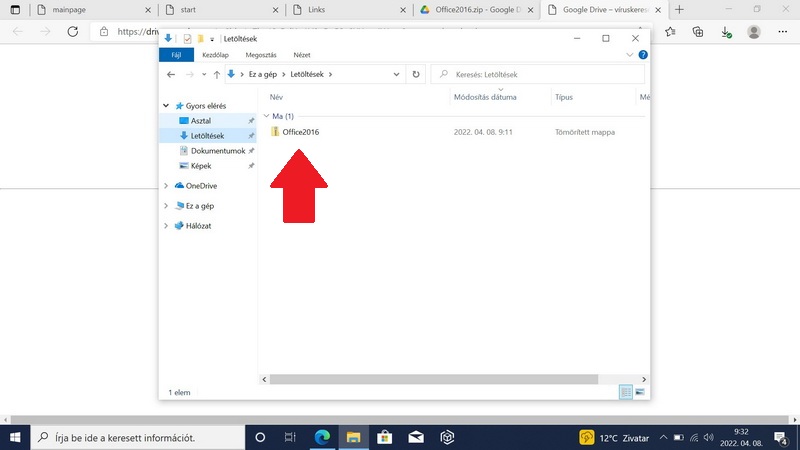Viewport: 800px width, 450px height.
Task: Refresh the Letöltések folder
Action: 416,74
